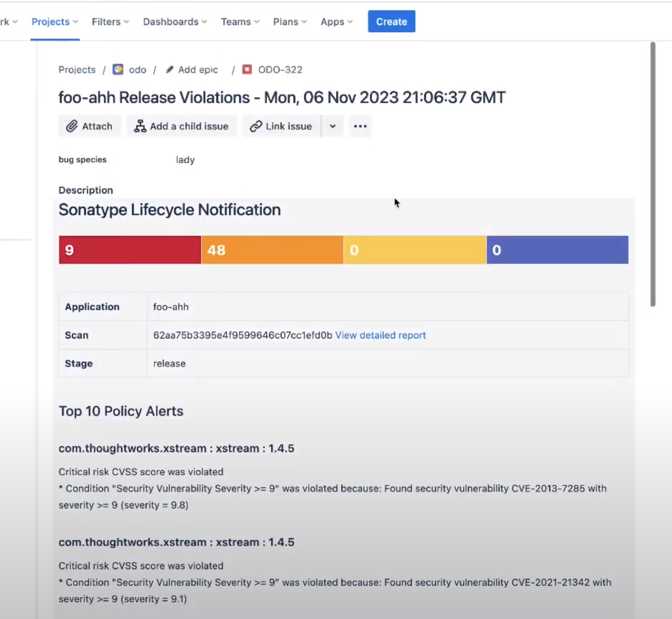Click the chain Link issue icon
This screenshot has width=672, height=619.
(x=256, y=126)
